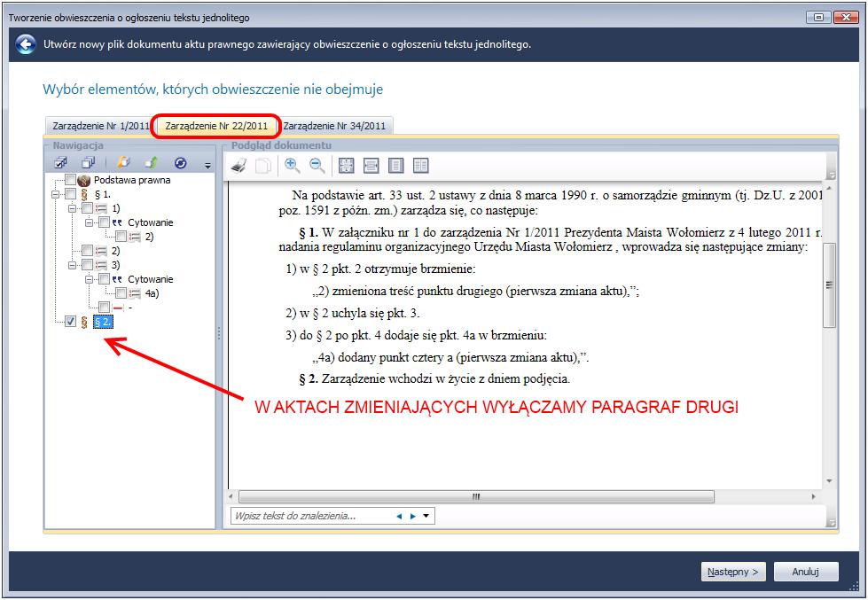Select the single page layout icon
This screenshot has width=868, height=600.
click(x=396, y=166)
